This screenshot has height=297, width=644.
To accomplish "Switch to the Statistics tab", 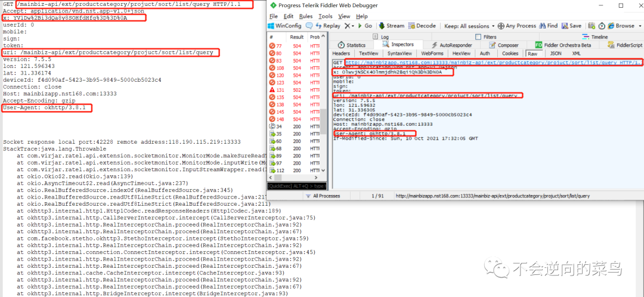I will click(352, 45).
